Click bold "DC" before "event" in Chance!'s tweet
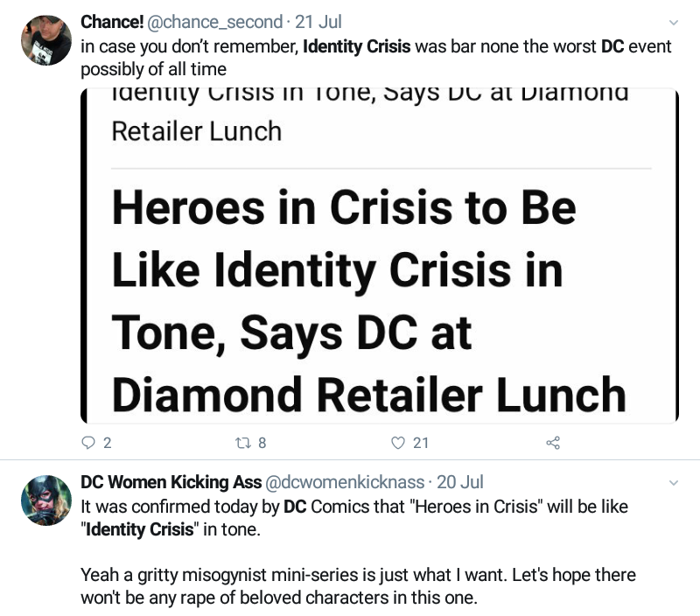700x616 pixels. point(612,46)
